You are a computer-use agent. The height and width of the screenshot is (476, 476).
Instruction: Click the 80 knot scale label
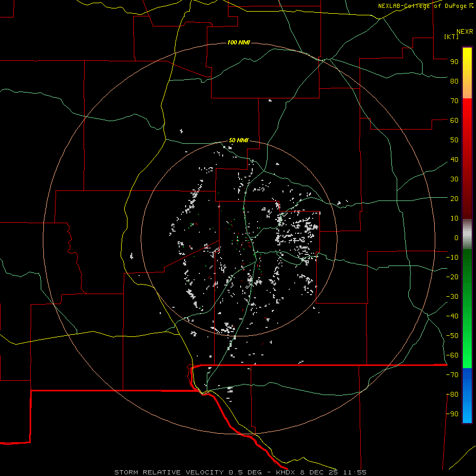pyautogui.click(x=454, y=81)
